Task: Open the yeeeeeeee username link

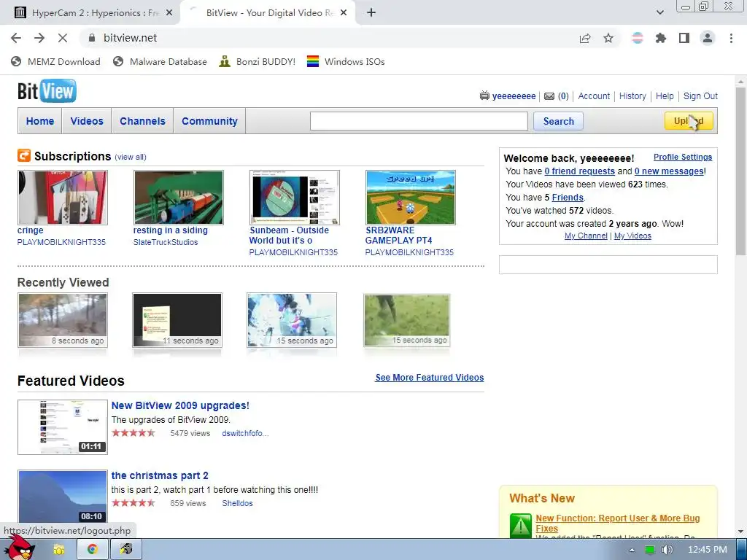Action: pyautogui.click(x=514, y=96)
